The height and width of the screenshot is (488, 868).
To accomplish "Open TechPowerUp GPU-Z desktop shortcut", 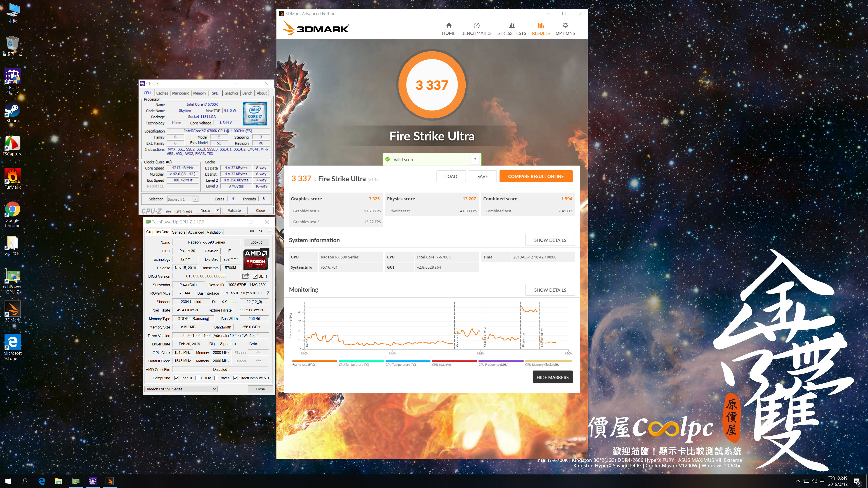I will (12, 281).
